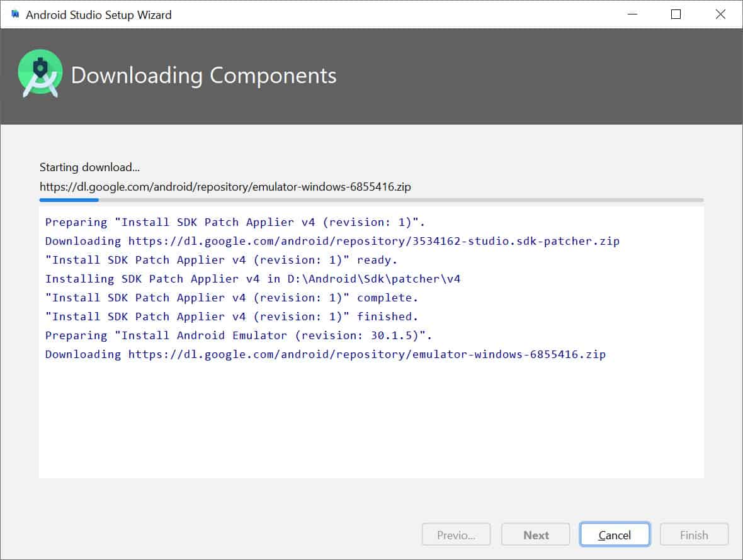Image resolution: width=743 pixels, height=560 pixels.
Task: Click the 'Install SDK Patch Applier v4 complete' line
Action: [227, 298]
